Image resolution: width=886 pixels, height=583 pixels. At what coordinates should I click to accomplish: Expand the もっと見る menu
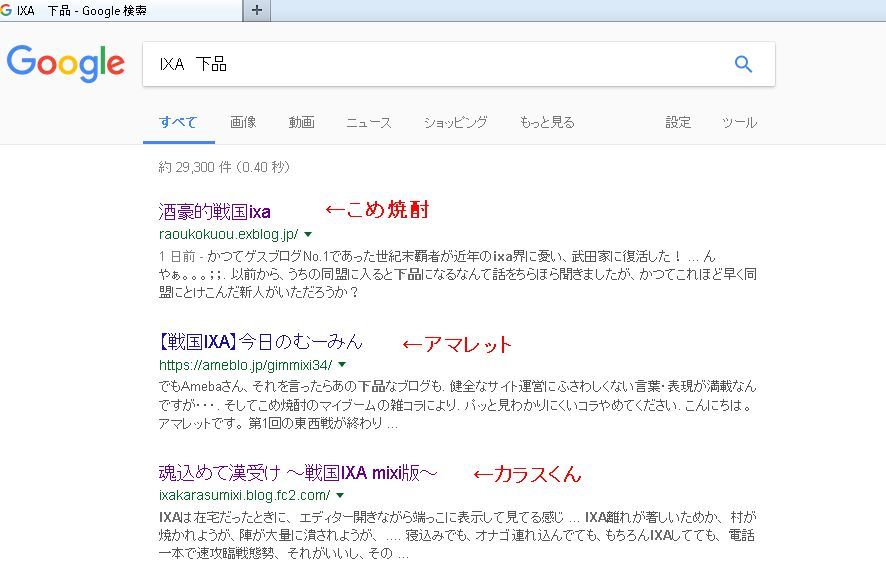tap(546, 122)
